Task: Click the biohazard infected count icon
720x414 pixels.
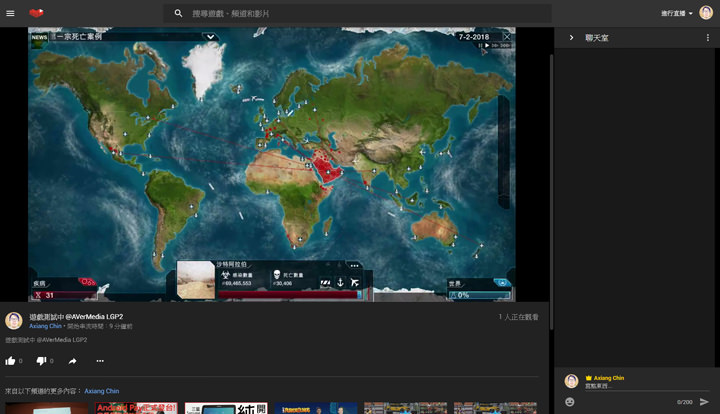Action: pos(225,274)
